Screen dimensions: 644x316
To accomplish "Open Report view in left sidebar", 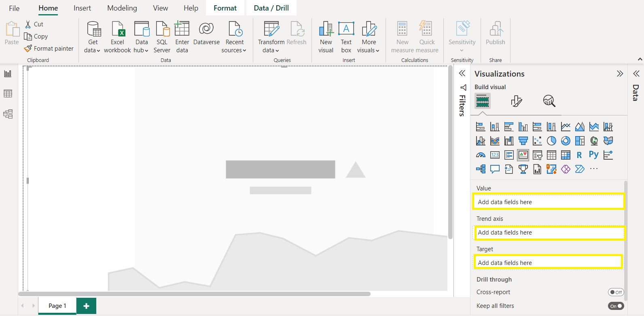I will click(8, 74).
